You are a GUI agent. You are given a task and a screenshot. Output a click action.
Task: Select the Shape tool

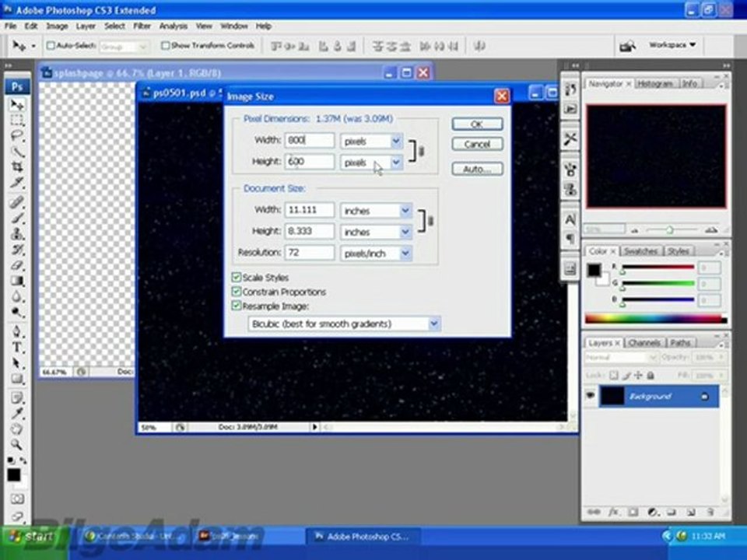click(16, 379)
